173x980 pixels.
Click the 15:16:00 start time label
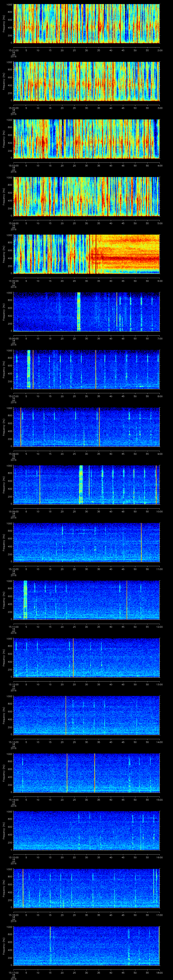tap(13, 915)
